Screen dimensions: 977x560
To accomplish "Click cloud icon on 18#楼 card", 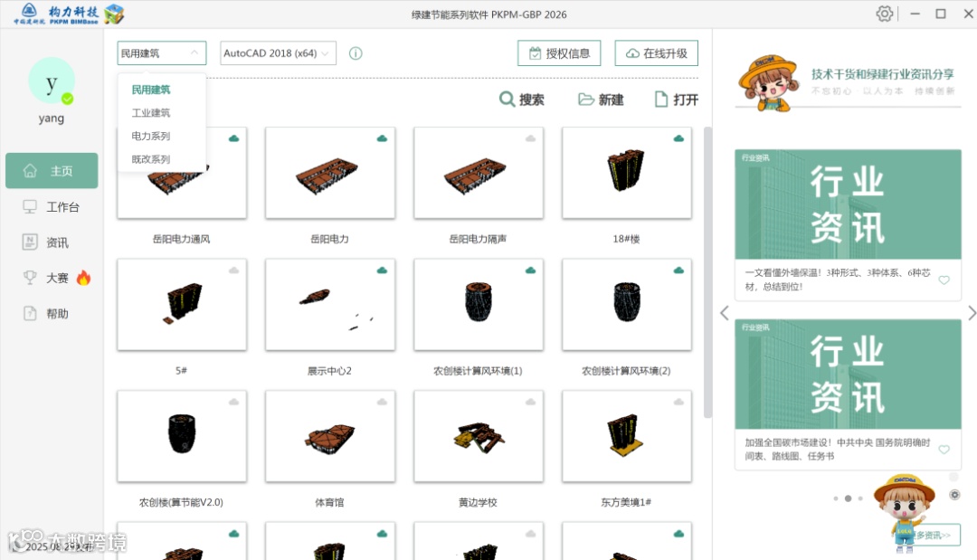I will click(x=678, y=138).
